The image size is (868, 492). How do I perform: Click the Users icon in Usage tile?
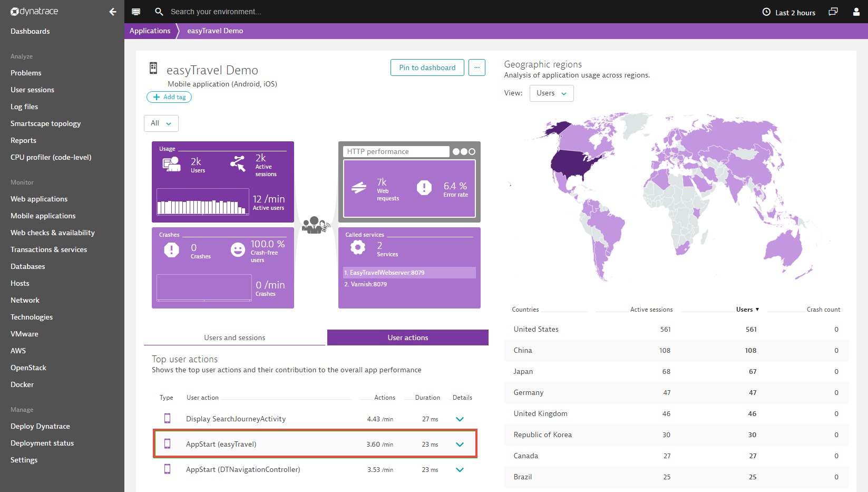171,164
